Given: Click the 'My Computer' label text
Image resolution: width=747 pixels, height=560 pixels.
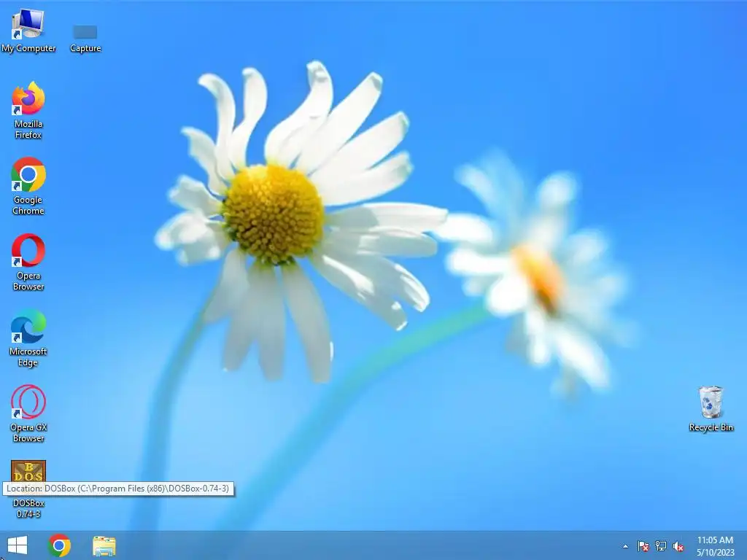Looking at the screenshot, I should pyautogui.click(x=28, y=48).
